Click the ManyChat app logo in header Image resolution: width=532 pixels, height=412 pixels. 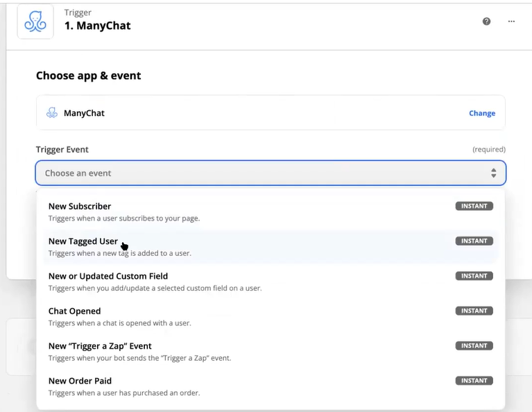pos(35,22)
